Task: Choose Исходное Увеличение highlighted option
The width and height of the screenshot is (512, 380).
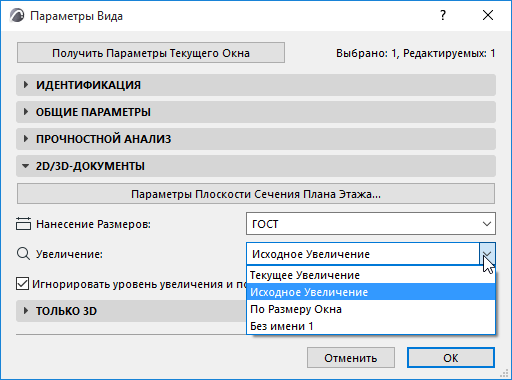Action: pos(371,292)
